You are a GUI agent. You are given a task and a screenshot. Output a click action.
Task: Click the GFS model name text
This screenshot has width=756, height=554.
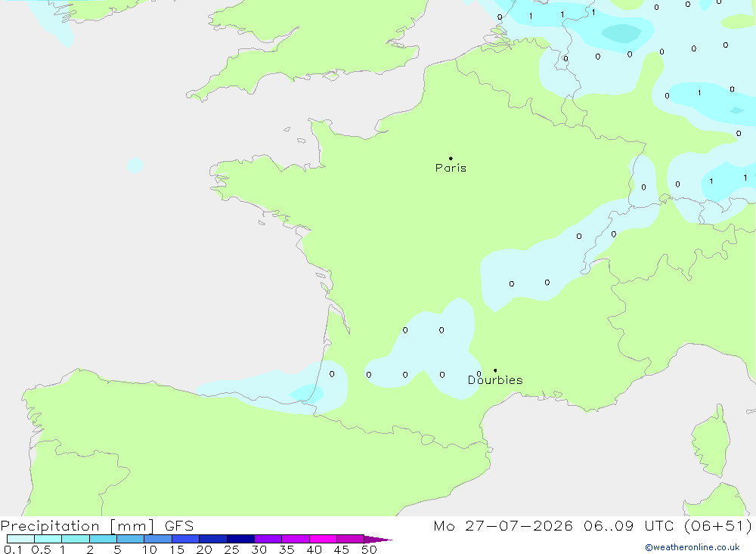(179, 526)
